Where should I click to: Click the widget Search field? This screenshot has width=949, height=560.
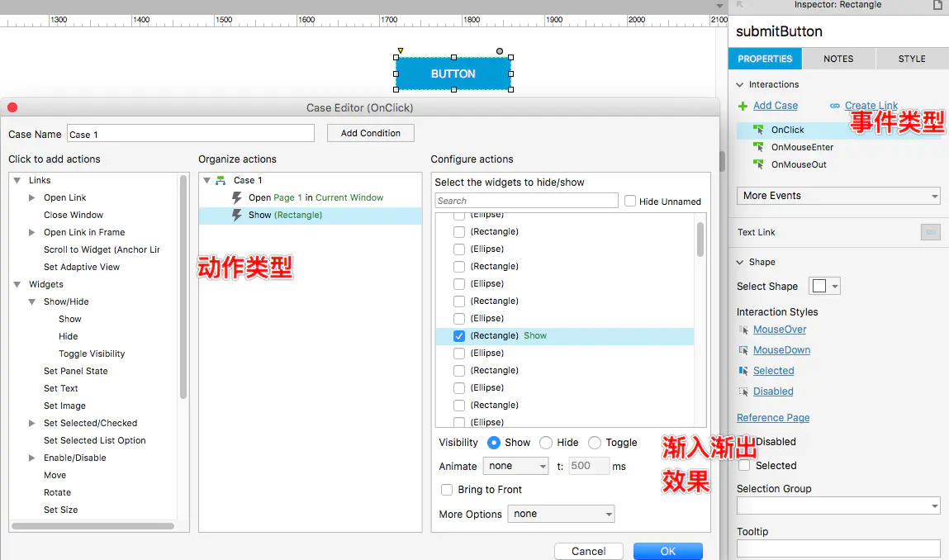click(x=527, y=201)
